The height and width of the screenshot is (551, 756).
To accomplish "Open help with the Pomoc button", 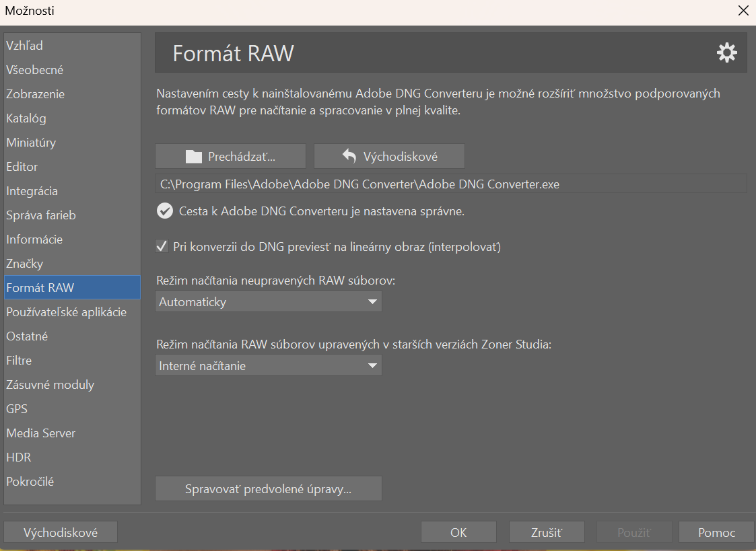I will 716,532.
